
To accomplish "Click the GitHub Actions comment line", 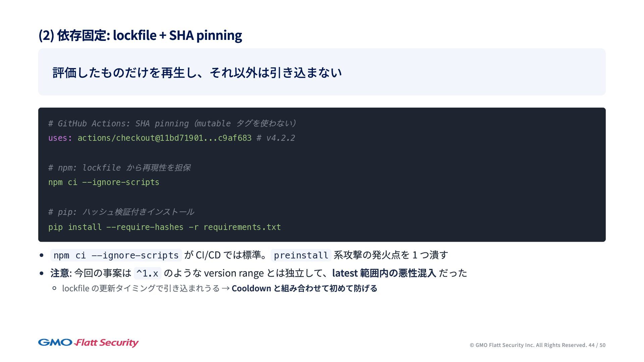I will click(x=172, y=124).
